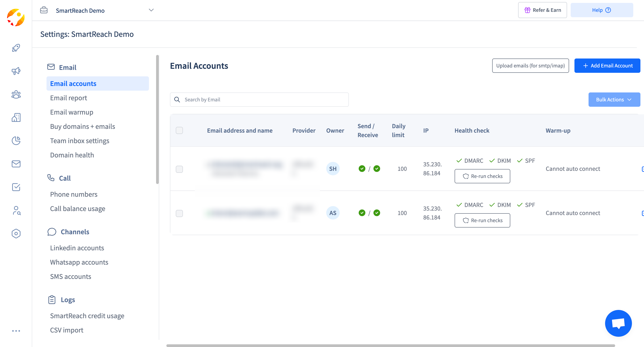Open the accounts building icon
This screenshot has height=347, width=644.
coord(16,117)
